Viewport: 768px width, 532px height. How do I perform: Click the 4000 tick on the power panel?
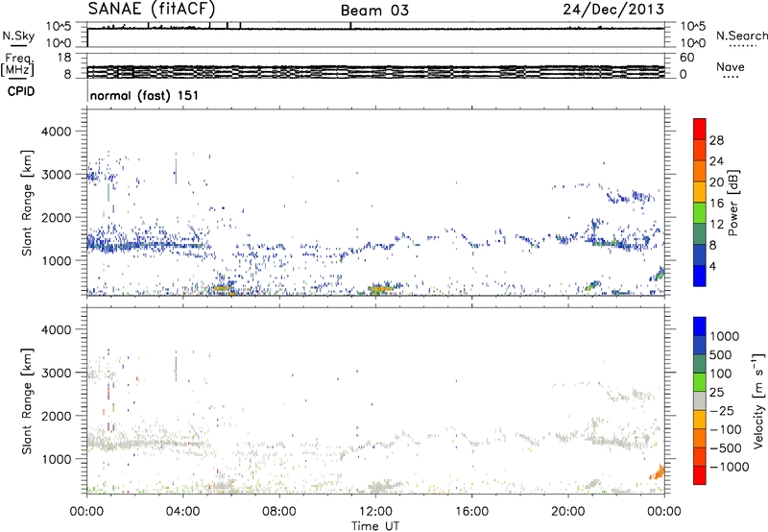click(x=56, y=132)
